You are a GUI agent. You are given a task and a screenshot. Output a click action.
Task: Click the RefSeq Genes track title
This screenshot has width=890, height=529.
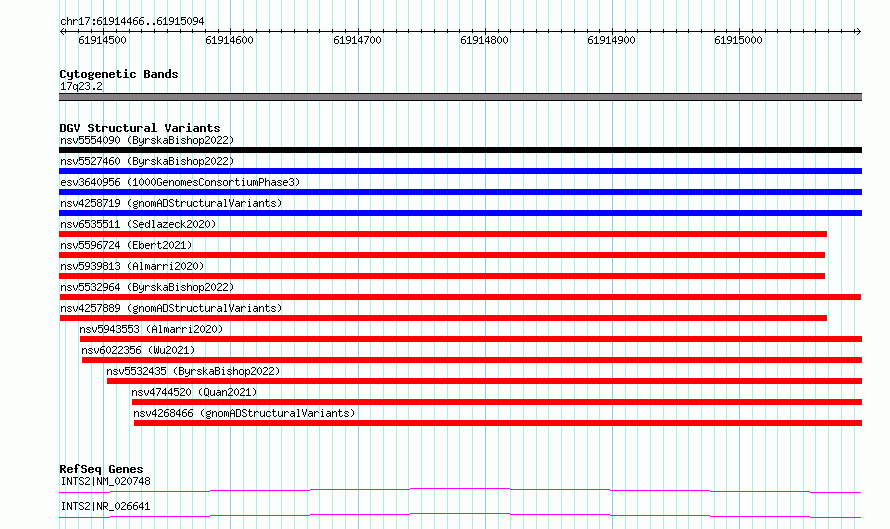[x=101, y=469]
